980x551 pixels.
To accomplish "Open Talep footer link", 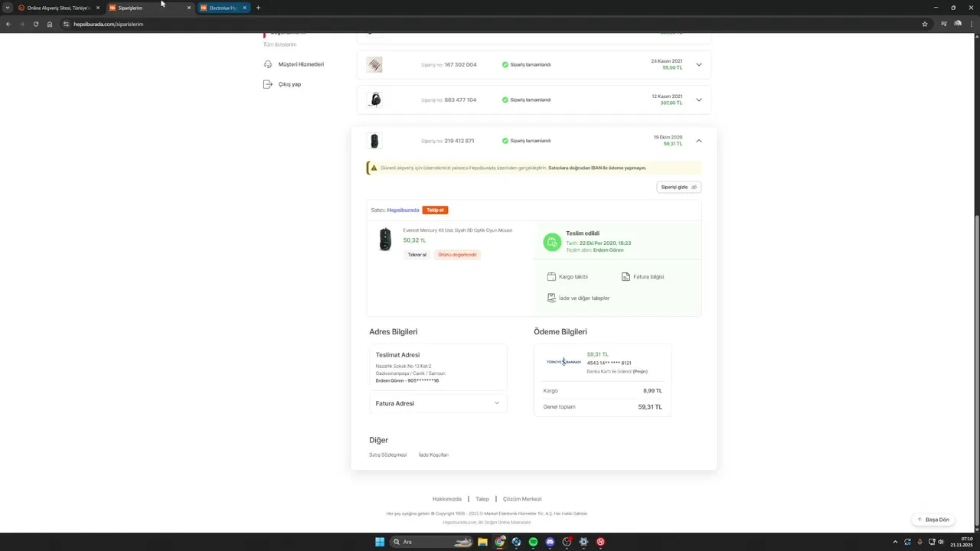I will coord(482,499).
